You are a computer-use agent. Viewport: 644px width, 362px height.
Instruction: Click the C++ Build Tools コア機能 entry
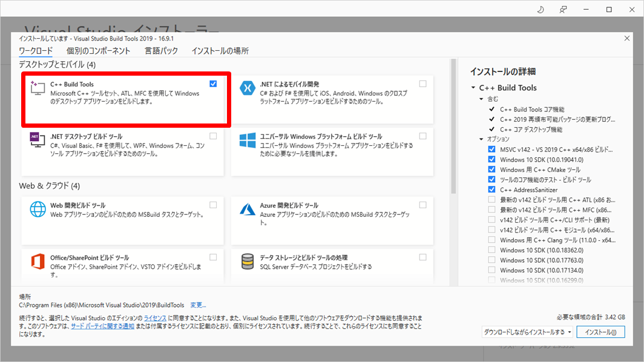coord(532,110)
